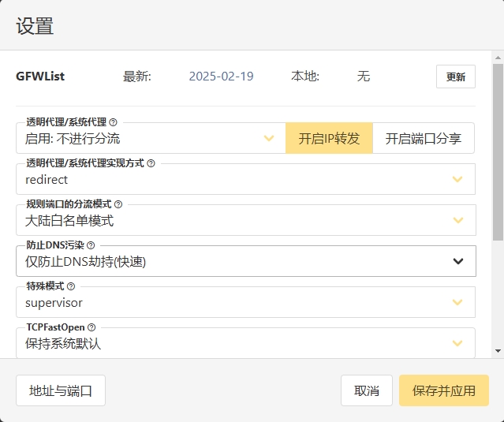Click help icon beside 规则端口的分流模式

coord(118,204)
